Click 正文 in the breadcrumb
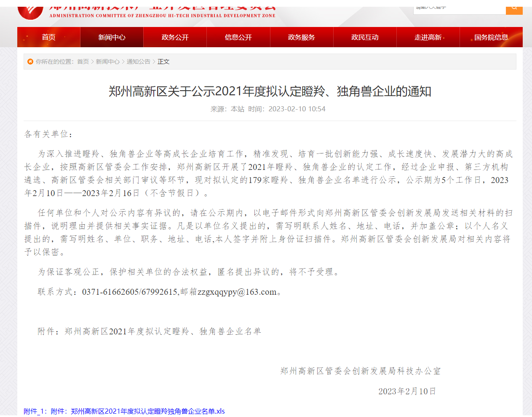The image size is (532, 417). 163,62
